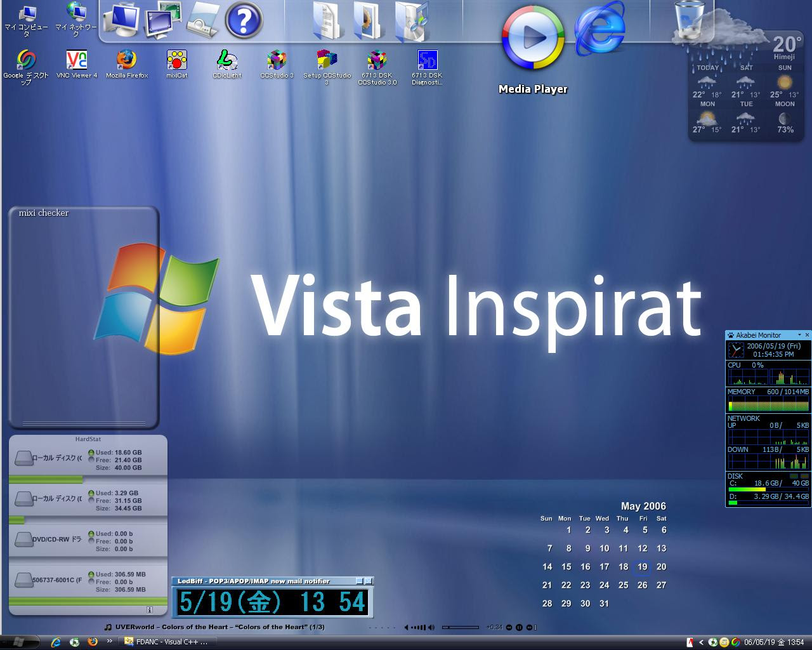Click the Himeji 20° temperature in weather widget
The width and height of the screenshot is (812, 650).
pyautogui.click(x=785, y=46)
